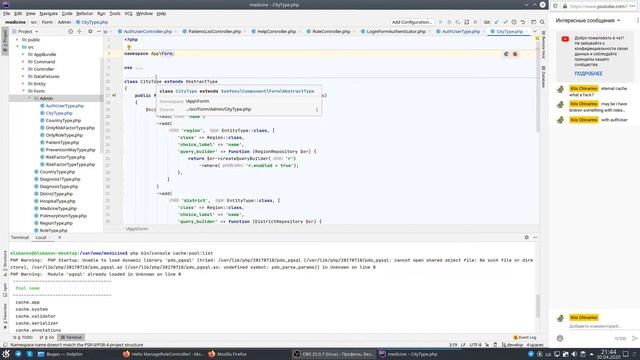This screenshot has height=360, width=640.
Task: Click expand-all icon in Project panel header
Action: (x=80, y=31)
